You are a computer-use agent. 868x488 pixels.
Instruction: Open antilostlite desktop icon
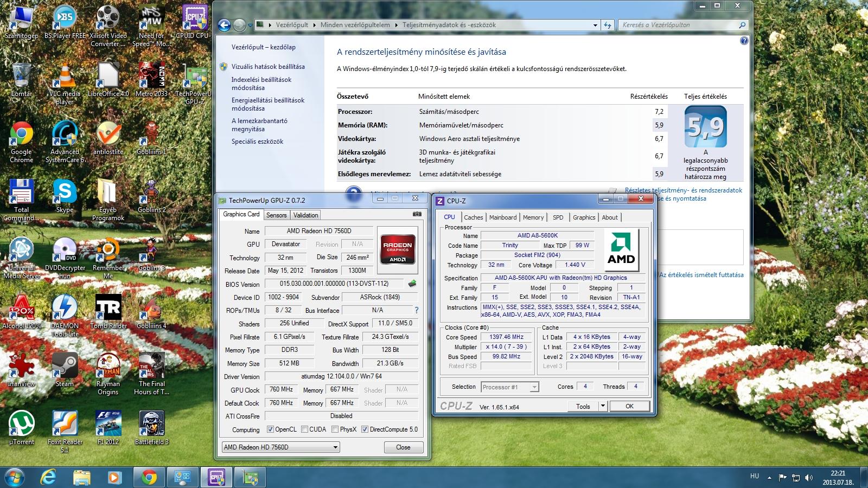tap(108, 138)
